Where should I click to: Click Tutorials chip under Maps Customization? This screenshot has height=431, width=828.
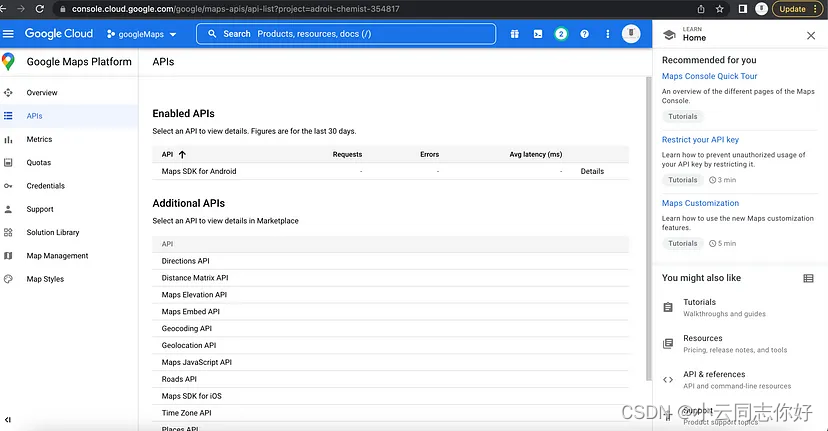pos(682,243)
